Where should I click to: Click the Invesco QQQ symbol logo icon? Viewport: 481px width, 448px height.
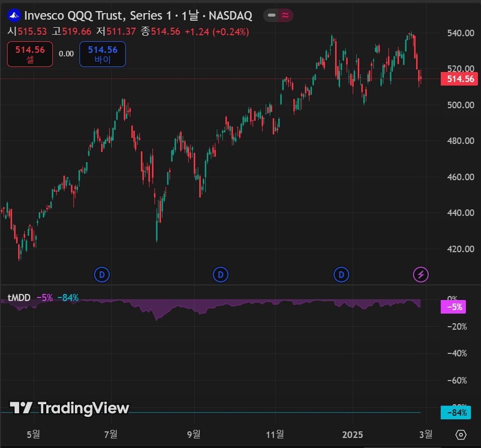(x=14, y=15)
